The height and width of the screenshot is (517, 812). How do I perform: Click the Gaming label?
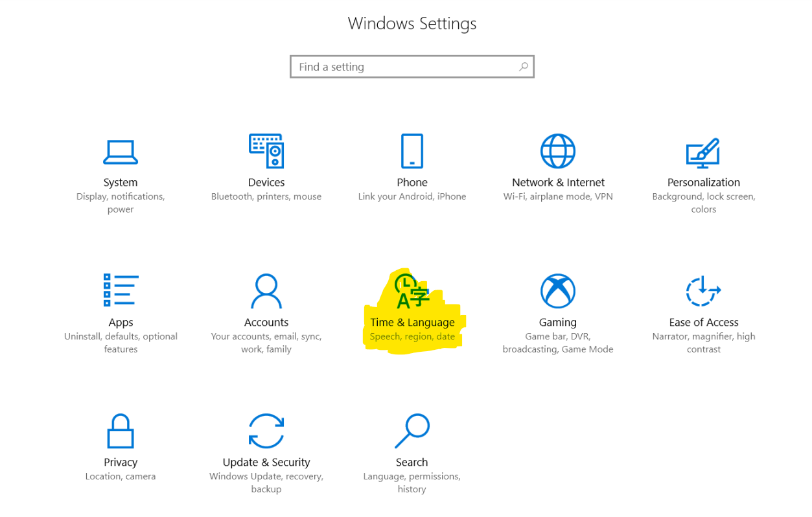pos(558,323)
